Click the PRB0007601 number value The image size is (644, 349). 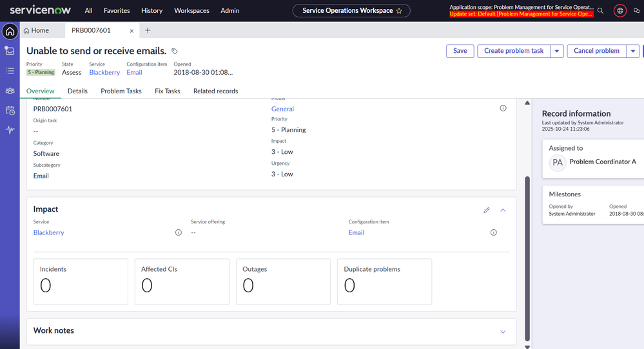[53, 109]
